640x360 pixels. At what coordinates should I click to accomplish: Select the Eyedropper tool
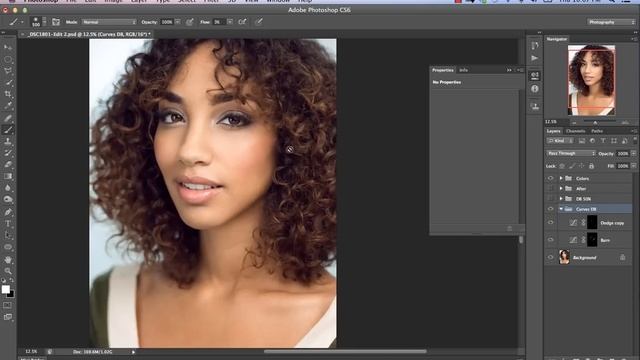(x=8, y=106)
